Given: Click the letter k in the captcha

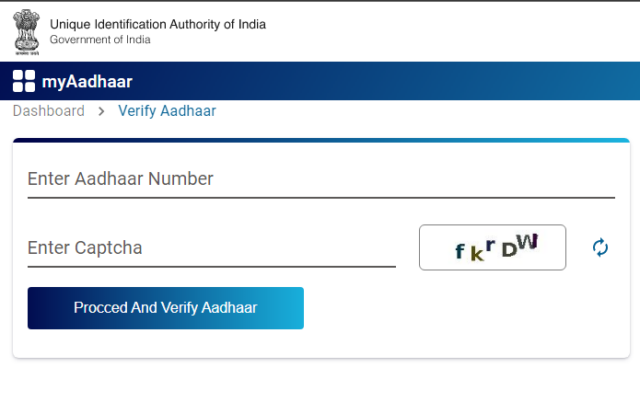Looking at the screenshot, I should tap(477, 253).
